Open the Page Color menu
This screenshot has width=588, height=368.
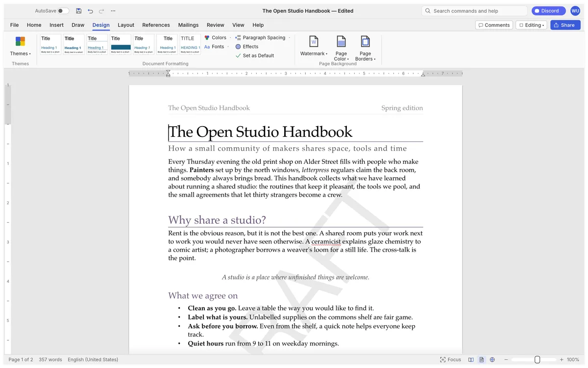click(x=341, y=48)
